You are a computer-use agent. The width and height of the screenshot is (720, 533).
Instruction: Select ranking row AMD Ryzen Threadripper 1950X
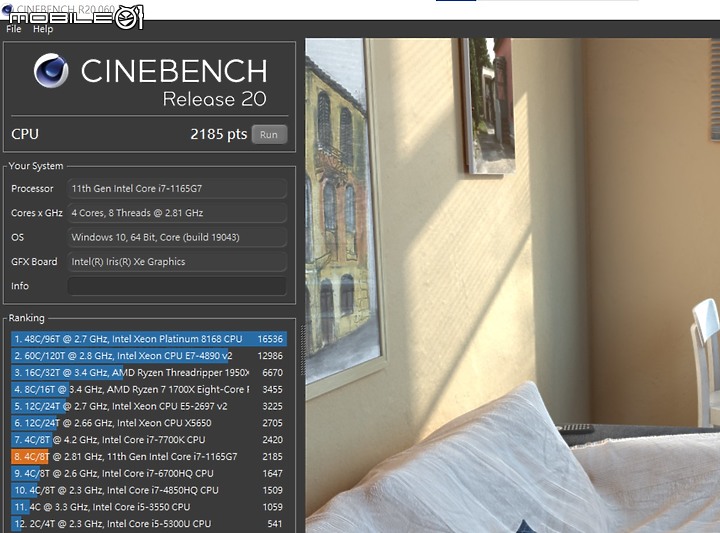[149, 372]
